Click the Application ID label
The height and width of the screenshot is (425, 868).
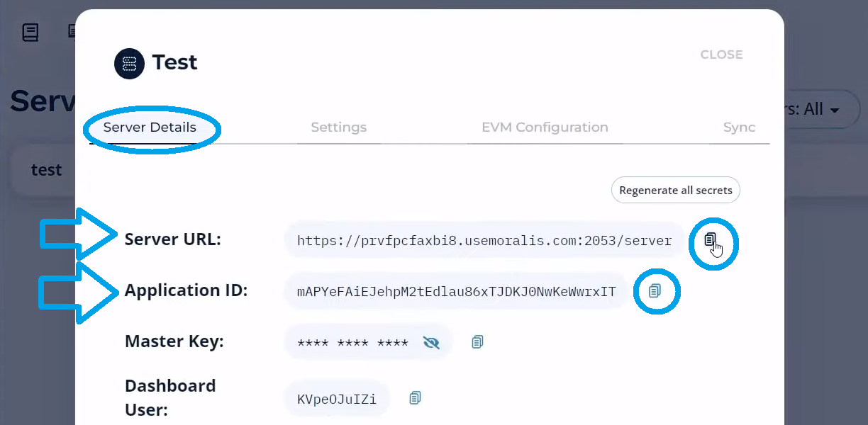click(186, 290)
